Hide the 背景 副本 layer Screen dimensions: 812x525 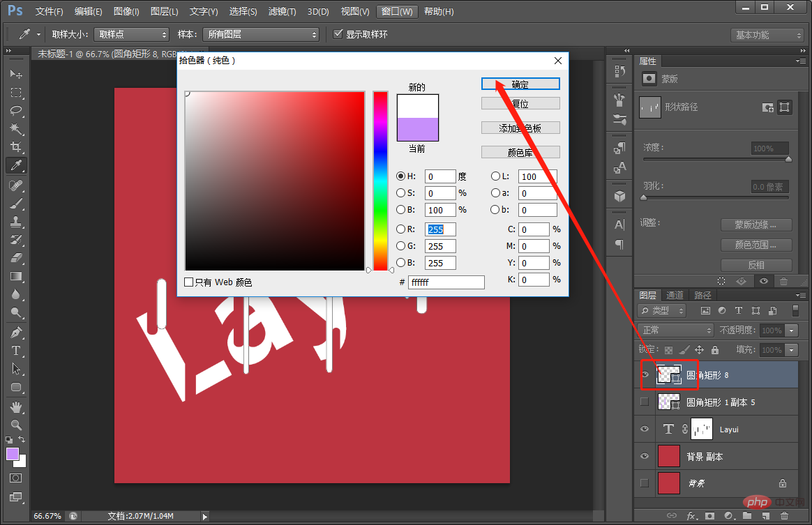[x=645, y=456]
